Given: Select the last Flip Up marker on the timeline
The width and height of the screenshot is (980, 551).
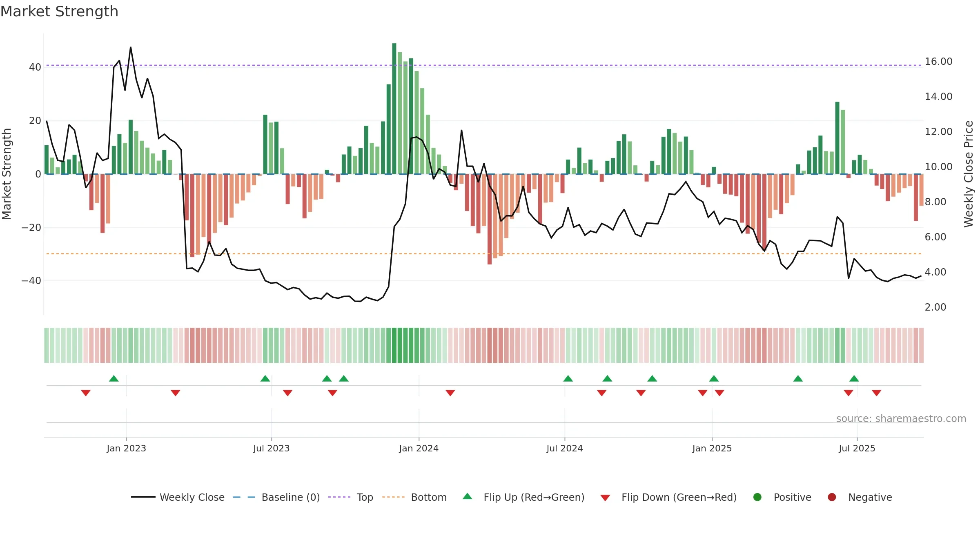Looking at the screenshot, I should (x=854, y=378).
